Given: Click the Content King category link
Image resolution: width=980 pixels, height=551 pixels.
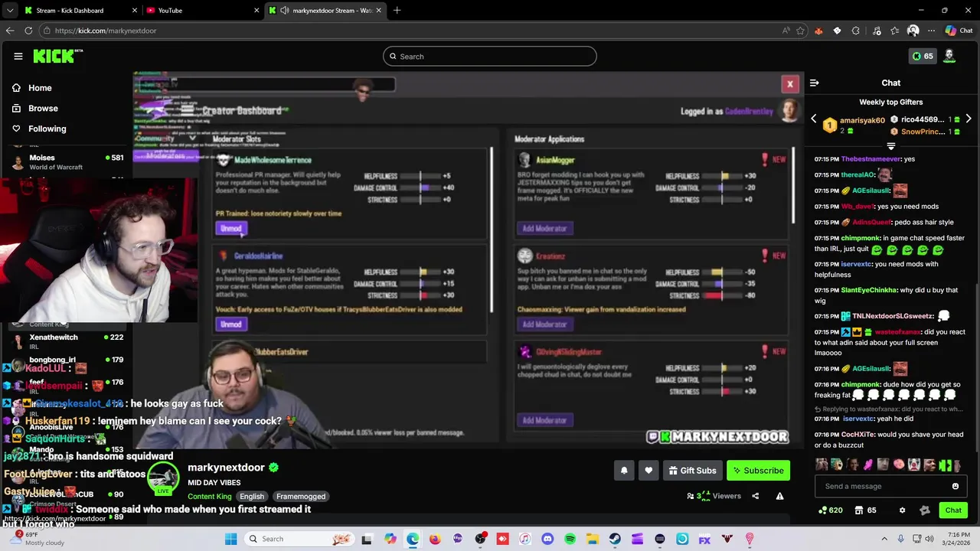Looking at the screenshot, I should tap(209, 497).
